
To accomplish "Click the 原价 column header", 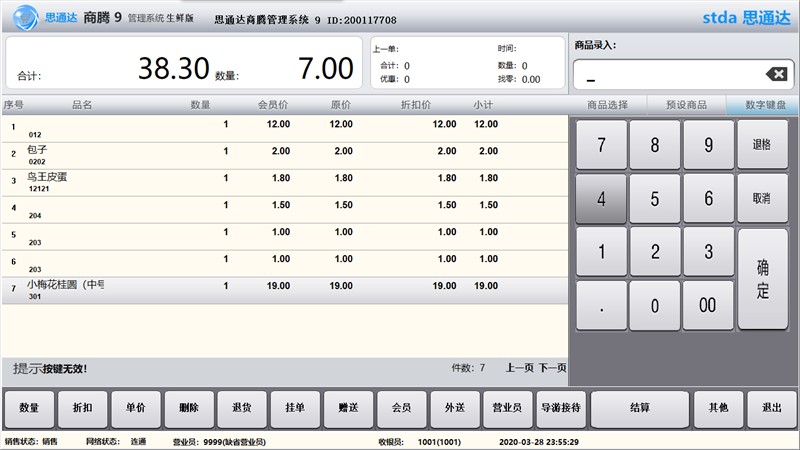I will click(340, 105).
